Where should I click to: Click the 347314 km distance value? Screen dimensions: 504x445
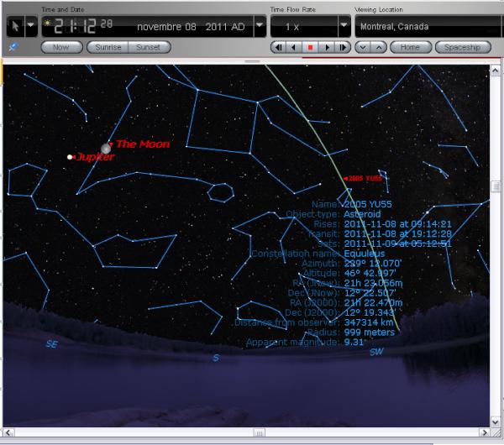pyautogui.click(x=369, y=322)
